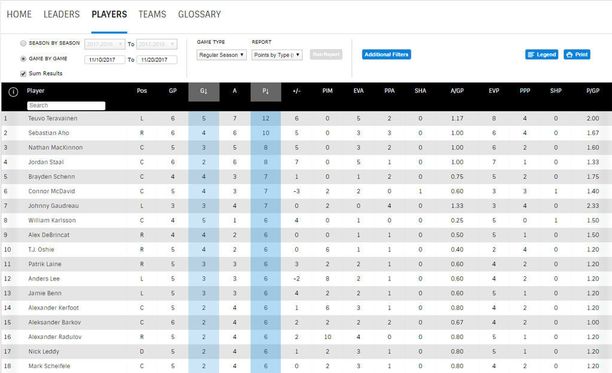Open the Regular Season game type dropdown
Viewport: 612px width, 373px height.
221,55
